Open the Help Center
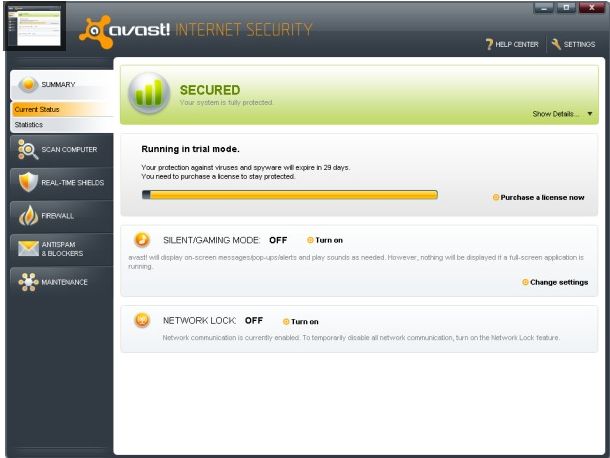610x458 pixels. [x=512, y=44]
